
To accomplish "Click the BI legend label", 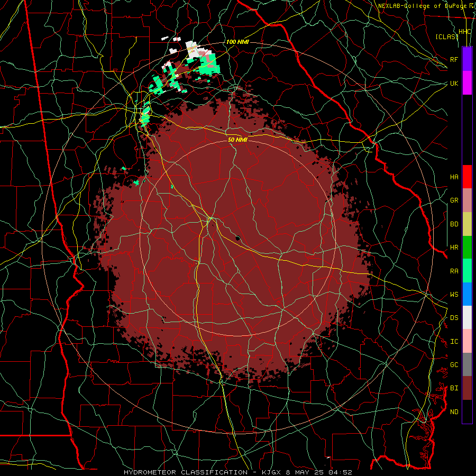I will (x=454, y=388).
